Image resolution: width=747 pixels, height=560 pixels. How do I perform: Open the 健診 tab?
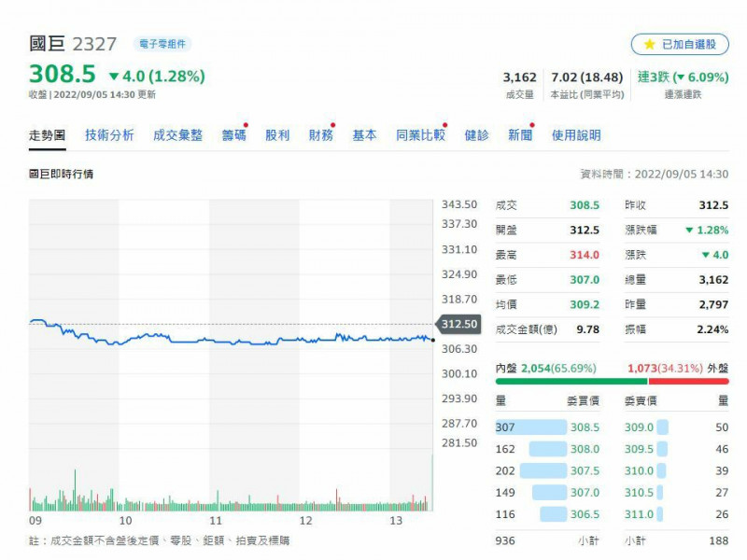click(x=476, y=135)
